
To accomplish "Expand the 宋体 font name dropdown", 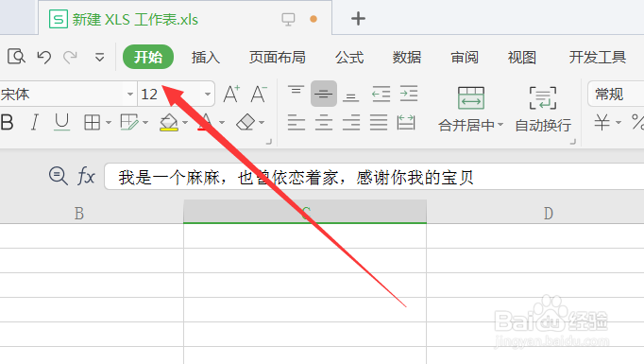I will pos(129,95).
